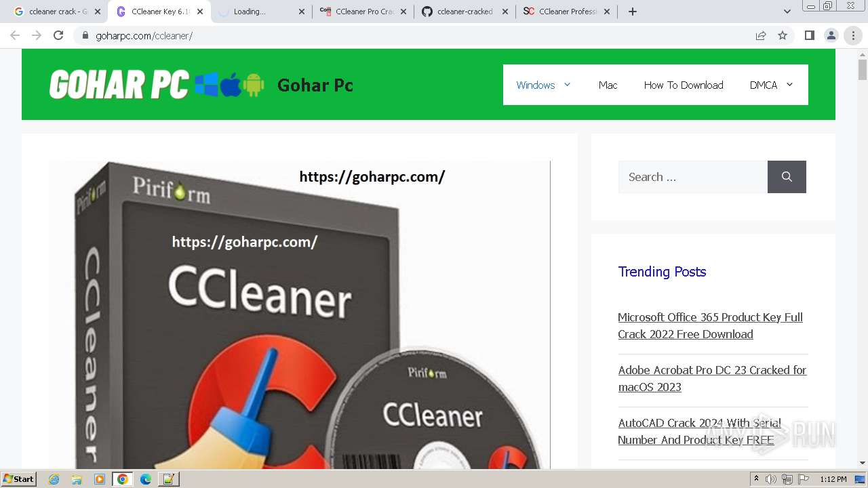Click the Search text field
This screenshot has width=868, height=488.
(692, 177)
